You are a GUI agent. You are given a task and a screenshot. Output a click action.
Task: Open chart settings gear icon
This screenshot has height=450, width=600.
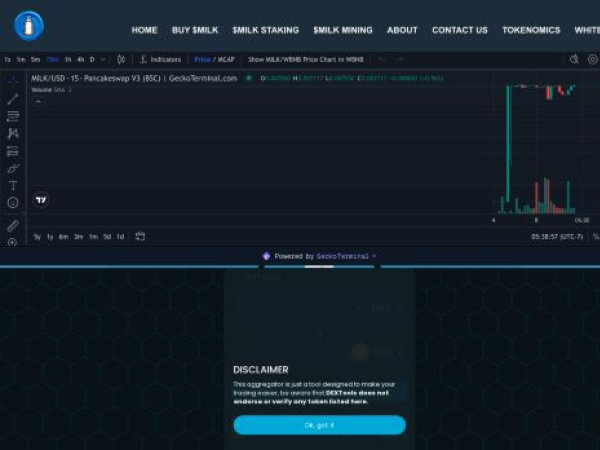pos(592,59)
